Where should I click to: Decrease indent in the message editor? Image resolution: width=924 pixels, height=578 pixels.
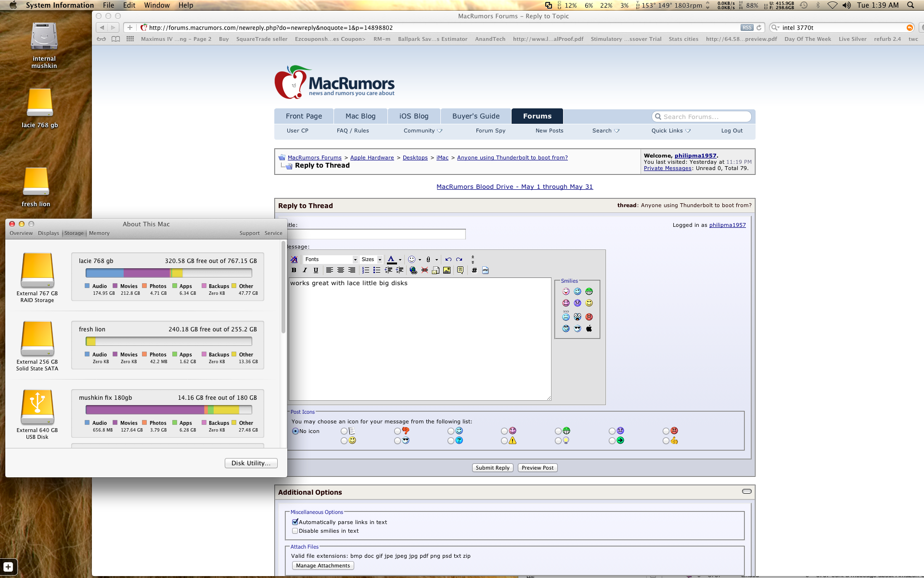tap(388, 270)
